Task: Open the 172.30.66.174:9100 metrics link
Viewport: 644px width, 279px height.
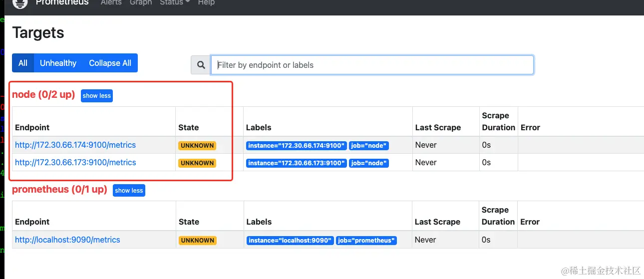Action: 75,145
